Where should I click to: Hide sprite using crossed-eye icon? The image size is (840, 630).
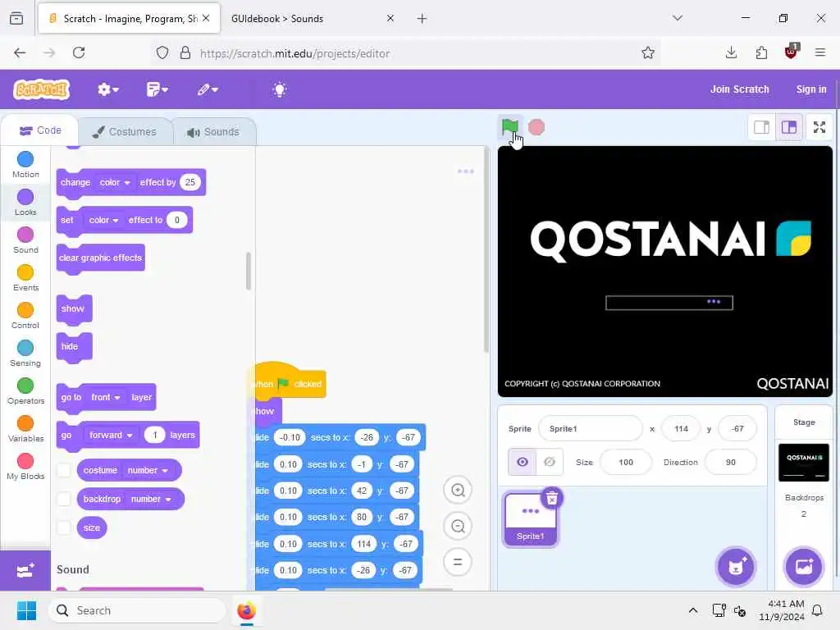click(550, 462)
